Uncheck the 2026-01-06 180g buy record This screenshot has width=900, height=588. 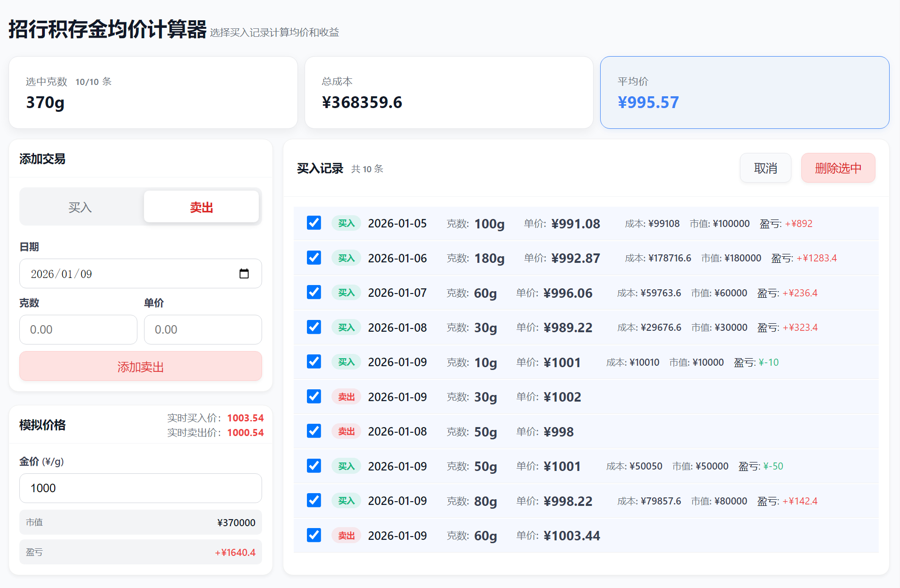[x=314, y=258]
